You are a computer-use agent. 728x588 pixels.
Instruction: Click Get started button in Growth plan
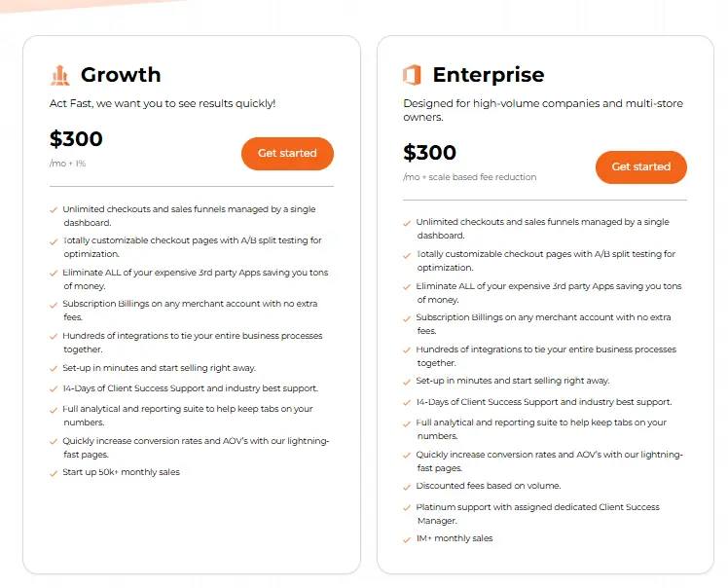287,153
